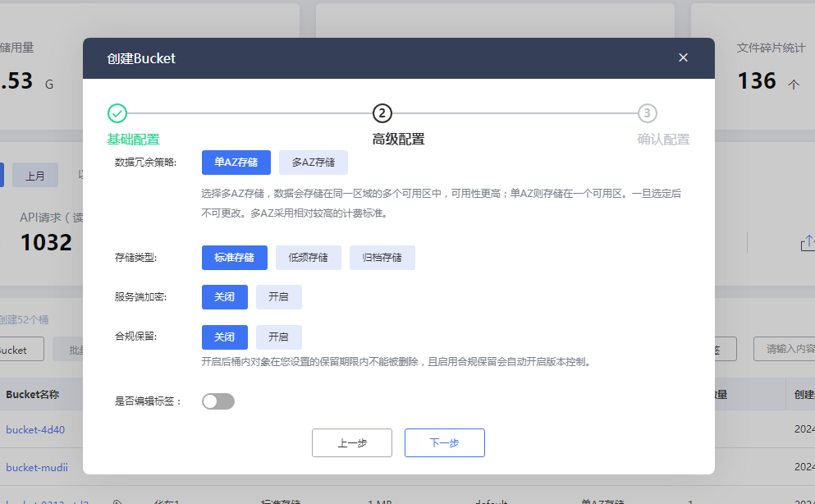
Task: Select 单AZ存储 redundancy option
Action: (x=236, y=162)
